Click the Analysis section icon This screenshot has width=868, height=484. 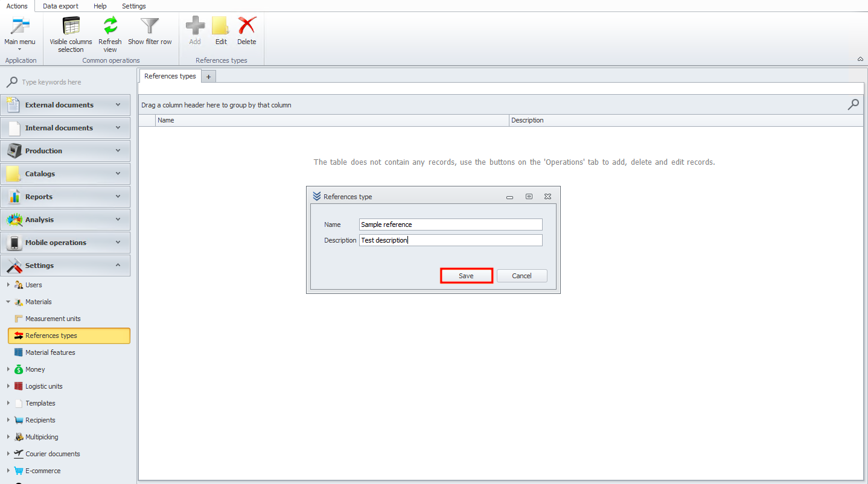[x=14, y=219]
